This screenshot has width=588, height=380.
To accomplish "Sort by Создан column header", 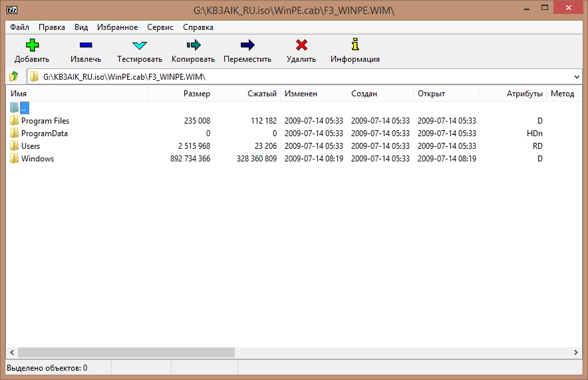I will pos(380,94).
